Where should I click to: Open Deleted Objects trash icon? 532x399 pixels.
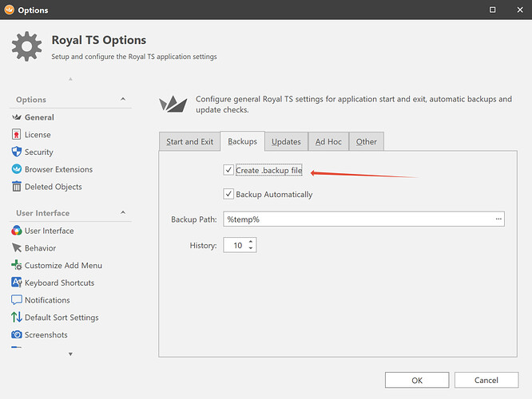pos(18,187)
